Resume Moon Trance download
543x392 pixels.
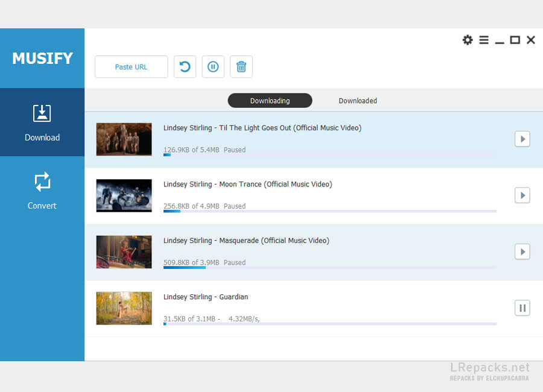(522, 195)
